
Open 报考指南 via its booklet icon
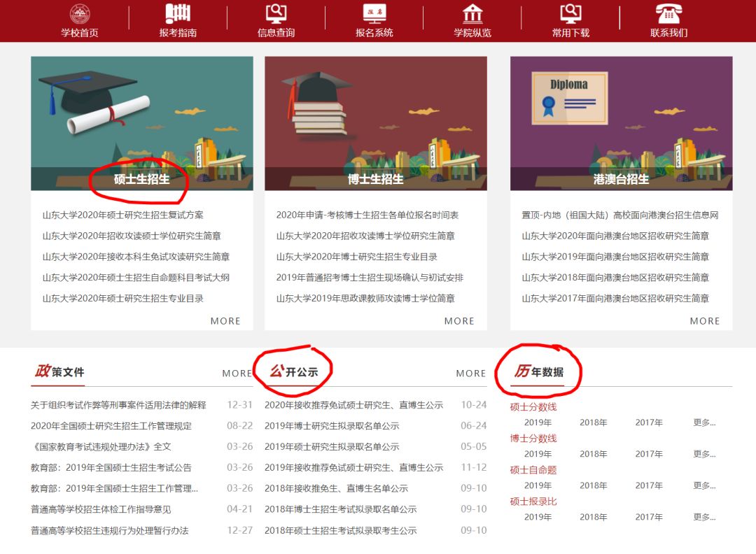click(176, 12)
